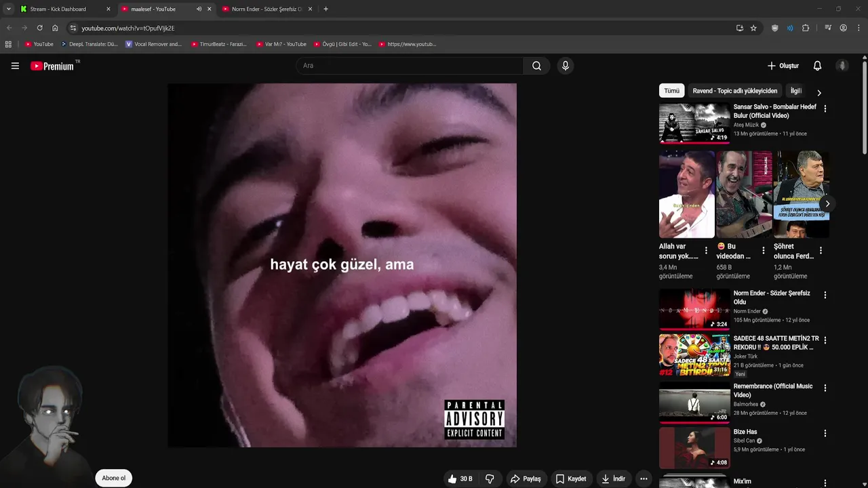The width and height of the screenshot is (868, 488).
Task: Select the İlgili filter chip
Action: click(x=796, y=91)
